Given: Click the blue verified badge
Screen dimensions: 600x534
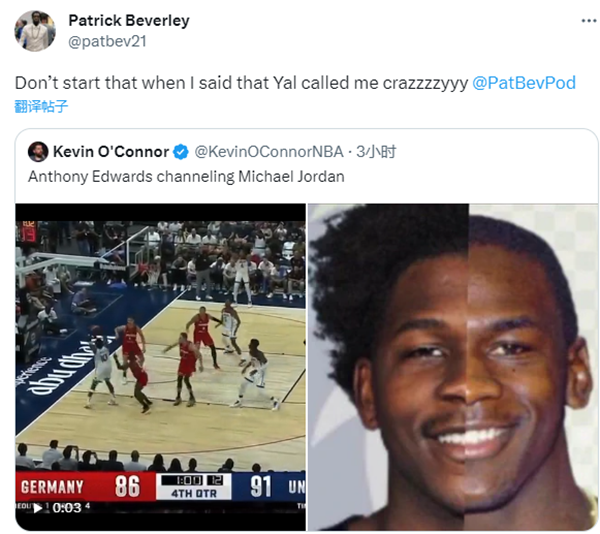Looking at the screenshot, I should coord(181,152).
